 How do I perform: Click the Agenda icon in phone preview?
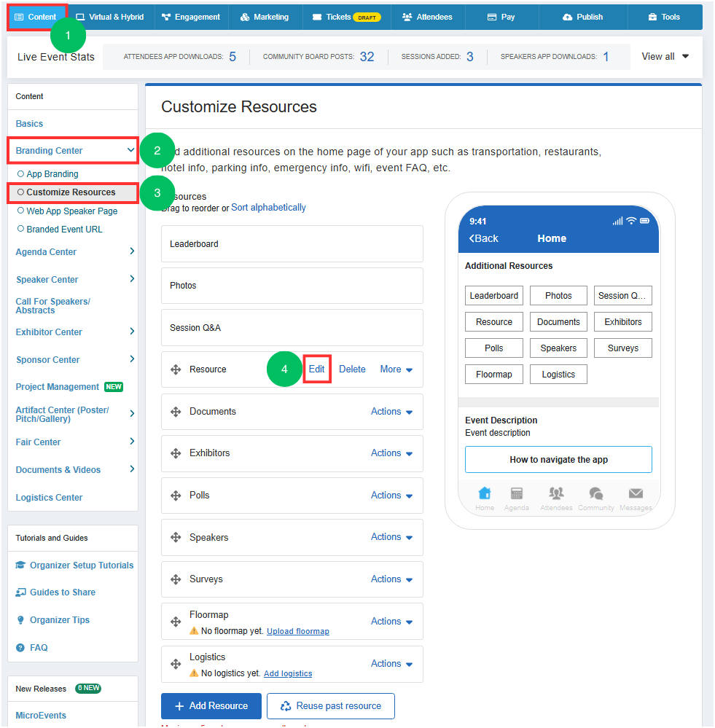click(516, 493)
